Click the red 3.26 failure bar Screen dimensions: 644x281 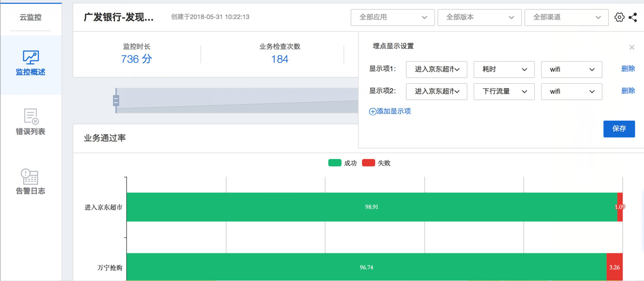click(x=614, y=267)
